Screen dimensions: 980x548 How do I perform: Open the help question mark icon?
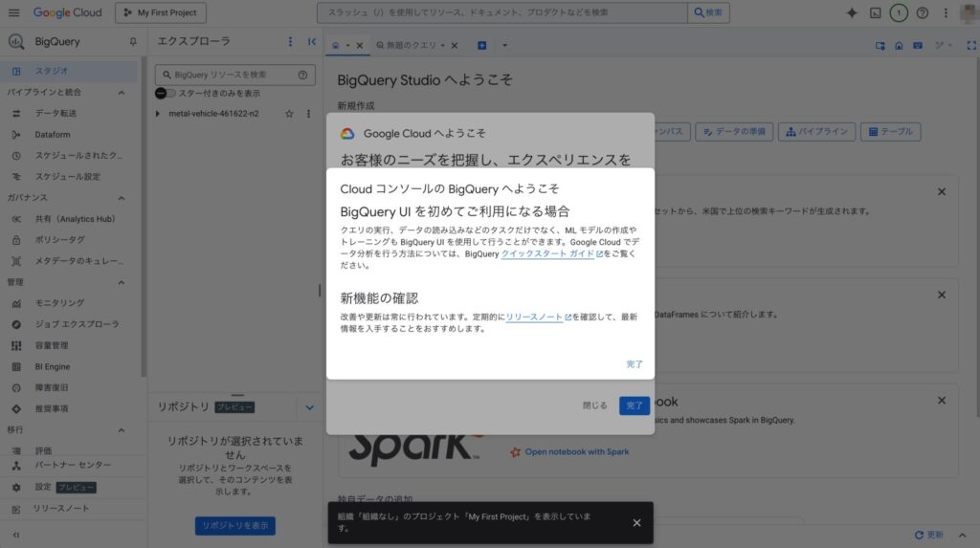pyautogui.click(x=923, y=12)
